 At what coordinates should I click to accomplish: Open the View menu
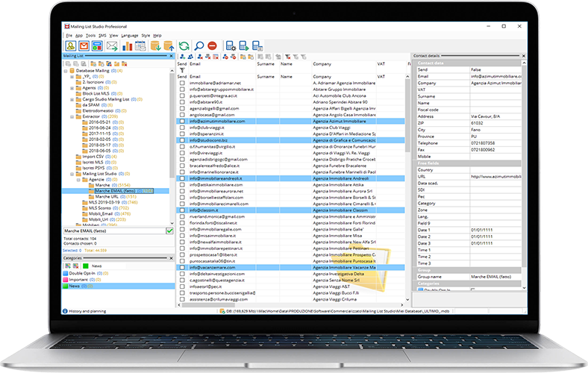(113, 36)
